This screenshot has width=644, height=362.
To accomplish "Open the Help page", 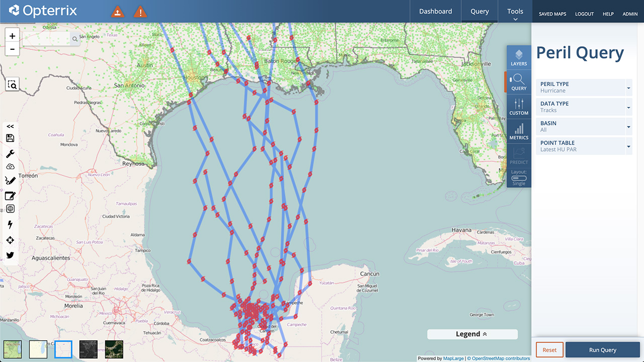I will [x=608, y=14].
